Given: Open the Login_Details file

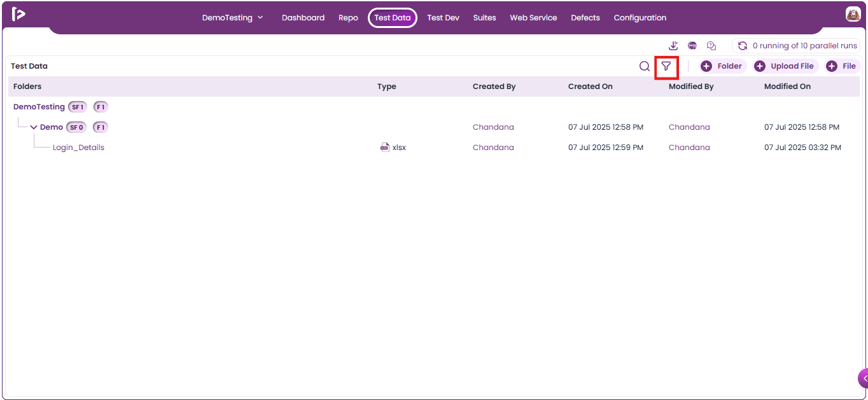Looking at the screenshot, I should pyautogui.click(x=78, y=148).
